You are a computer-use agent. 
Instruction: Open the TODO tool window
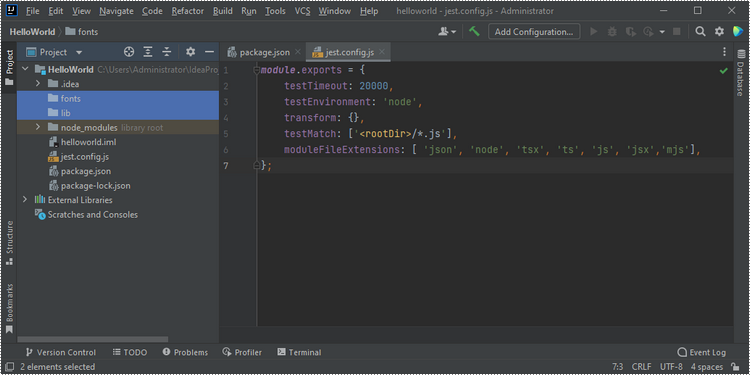130,353
